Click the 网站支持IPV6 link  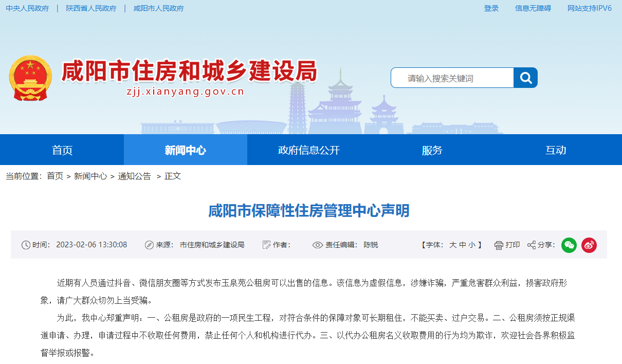coord(590,8)
